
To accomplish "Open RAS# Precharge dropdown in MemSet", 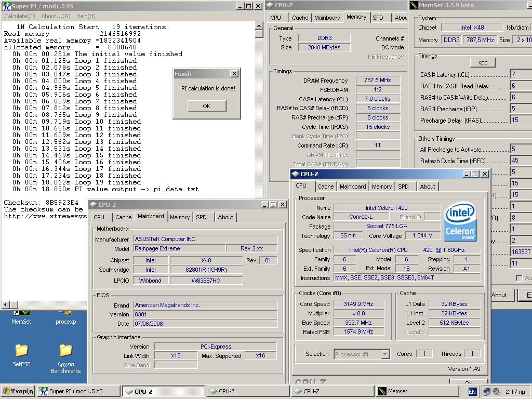I will (521, 109).
